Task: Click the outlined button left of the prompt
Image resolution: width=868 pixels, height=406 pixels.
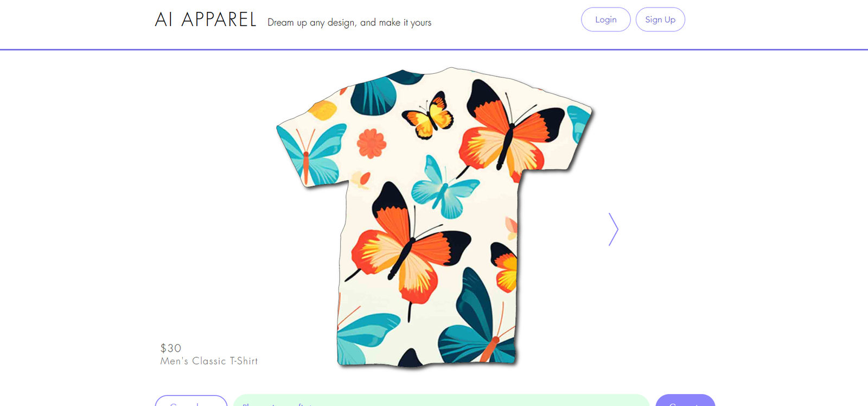Action: (191, 401)
